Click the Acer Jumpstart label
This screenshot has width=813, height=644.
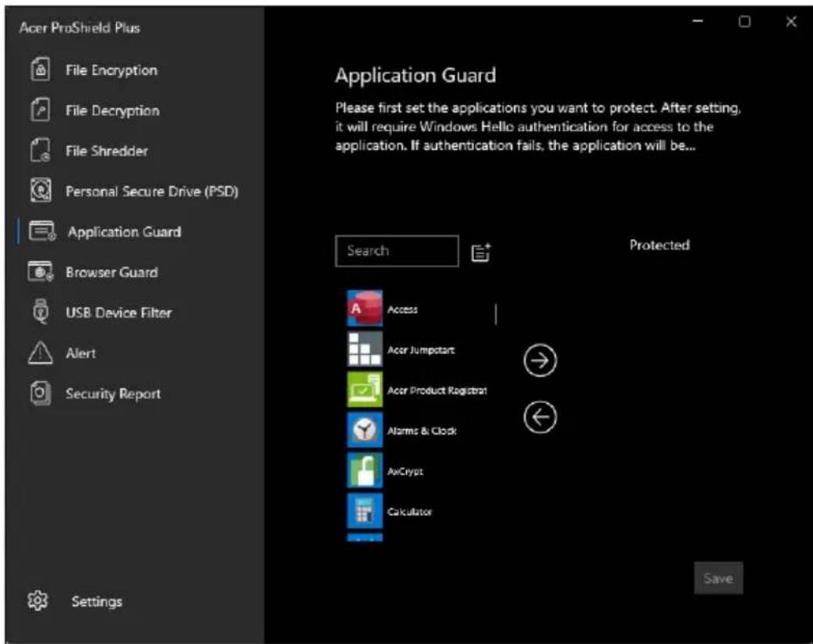420,350
